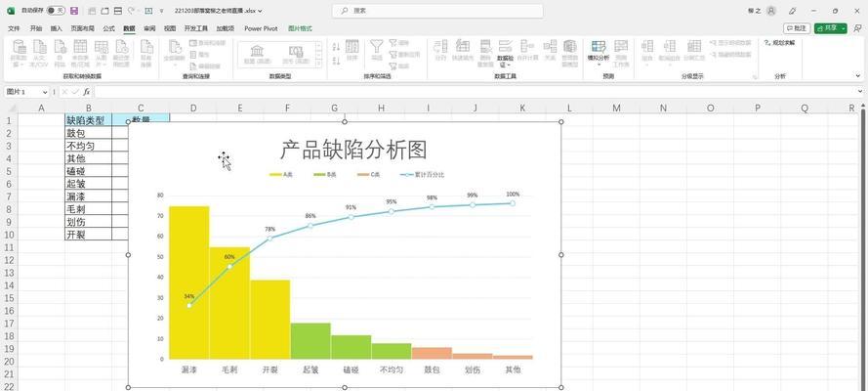Click the Undo arrow in quick access toolbar

click(x=131, y=11)
